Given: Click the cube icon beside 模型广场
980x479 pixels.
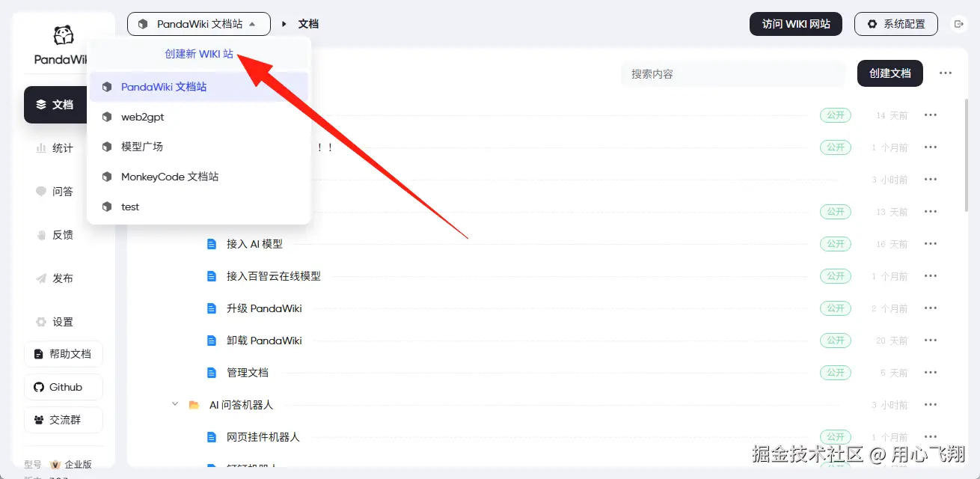Looking at the screenshot, I should click(x=106, y=147).
